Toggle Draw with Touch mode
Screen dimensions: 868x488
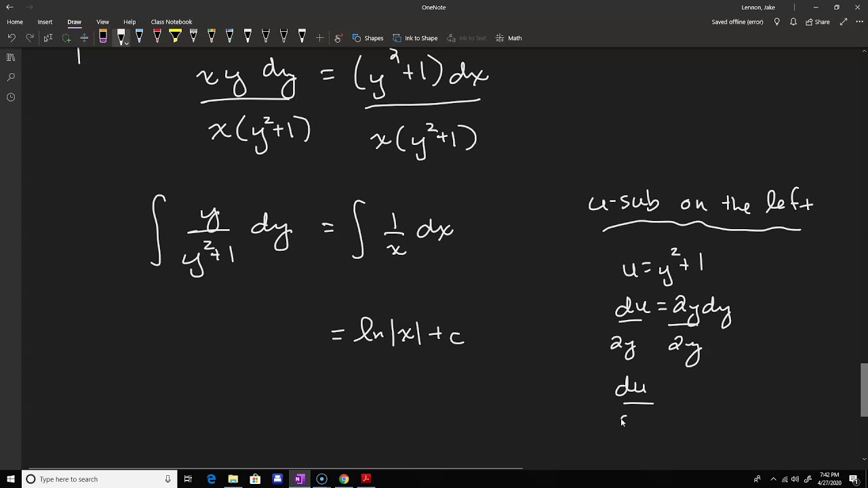point(338,38)
